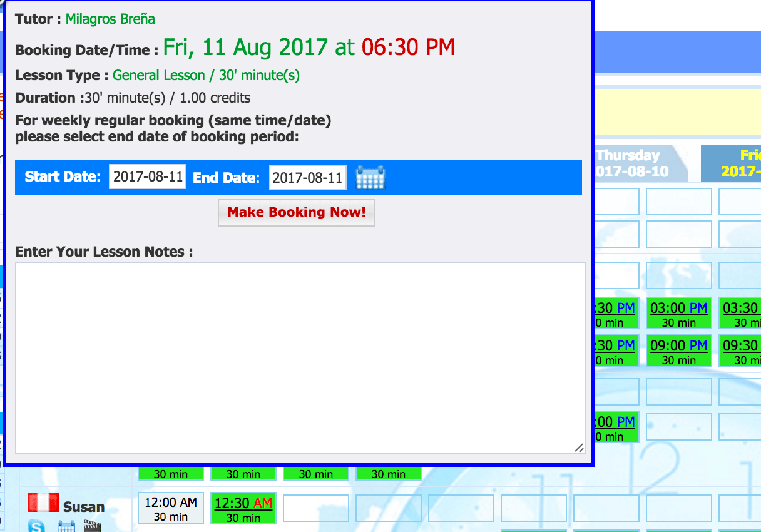
Task: Focus the Lesson Notes text area
Action: (x=300, y=357)
